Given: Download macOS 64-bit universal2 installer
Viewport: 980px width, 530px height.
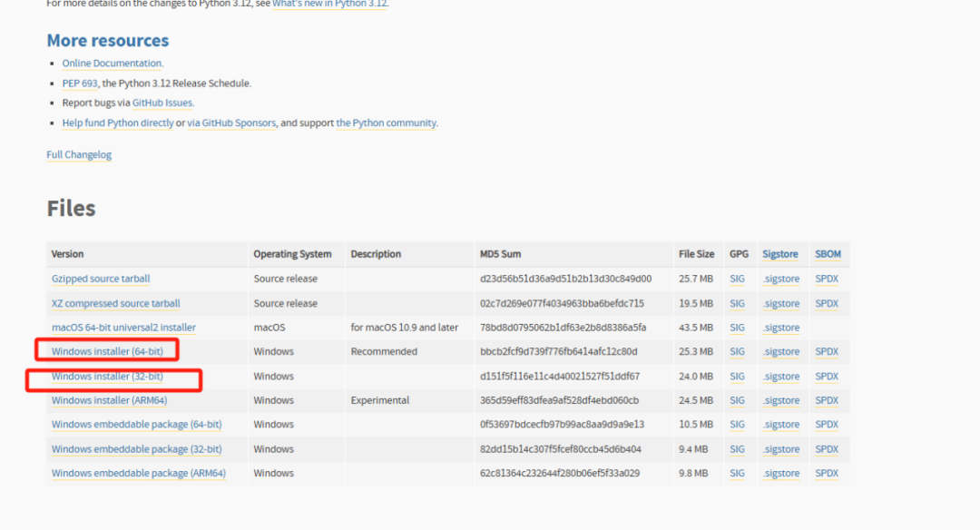Looking at the screenshot, I should pos(123,328).
